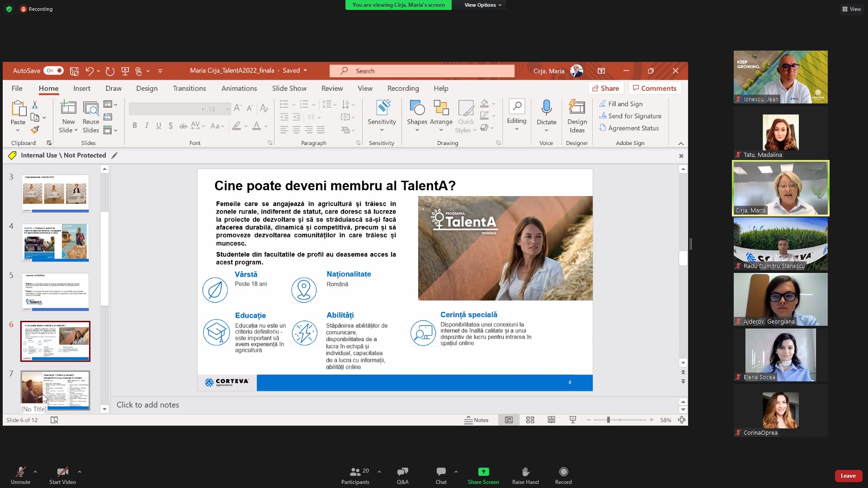Switch to Reading View
The width and height of the screenshot is (868, 488).
pos(552,420)
